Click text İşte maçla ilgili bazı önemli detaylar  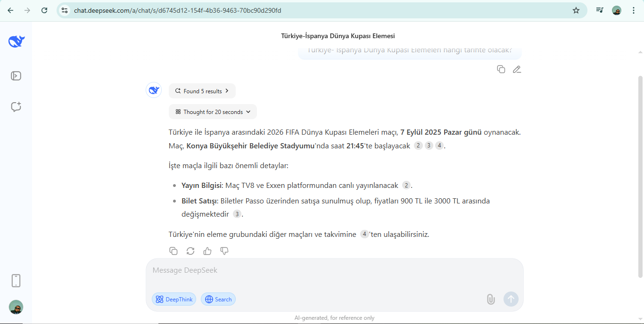[229, 166]
